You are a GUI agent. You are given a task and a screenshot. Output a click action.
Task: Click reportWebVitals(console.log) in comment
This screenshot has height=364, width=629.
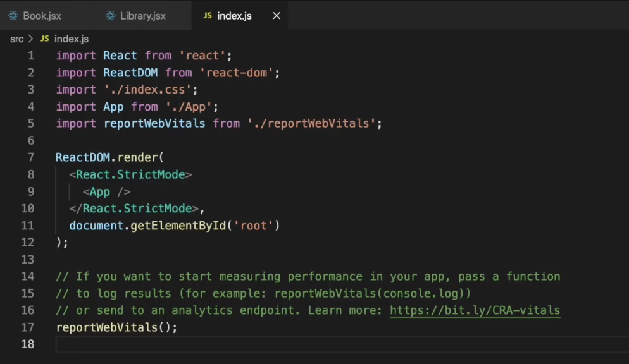[x=369, y=293]
